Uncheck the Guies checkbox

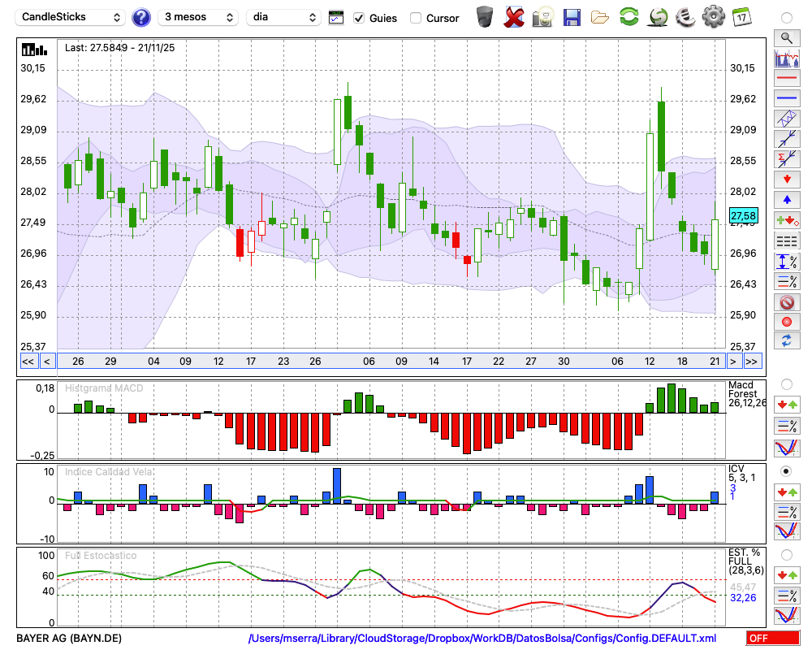tap(359, 18)
